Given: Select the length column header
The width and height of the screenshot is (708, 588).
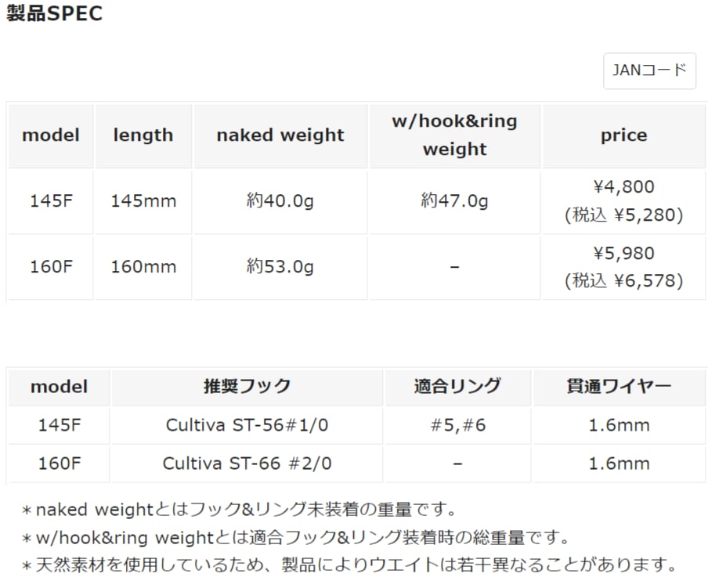Looking at the screenshot, I should click(x=143, y=135).
